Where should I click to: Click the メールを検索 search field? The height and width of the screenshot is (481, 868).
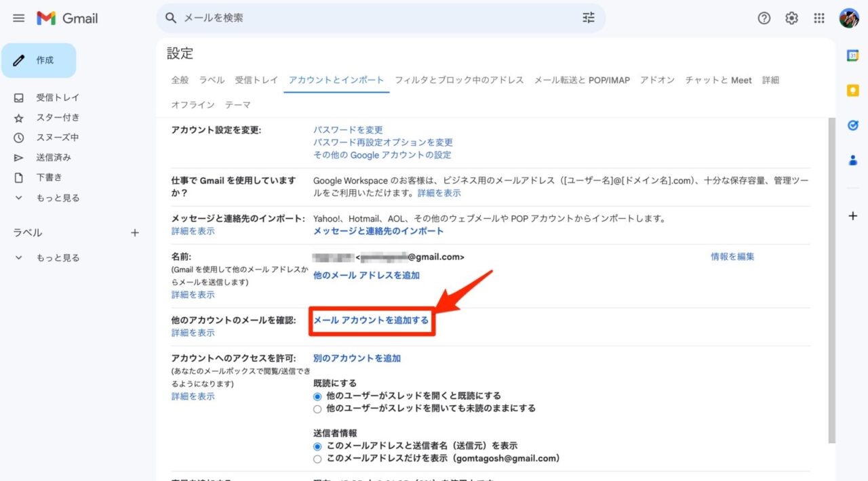pyautogui.click(x=380, y=18)
